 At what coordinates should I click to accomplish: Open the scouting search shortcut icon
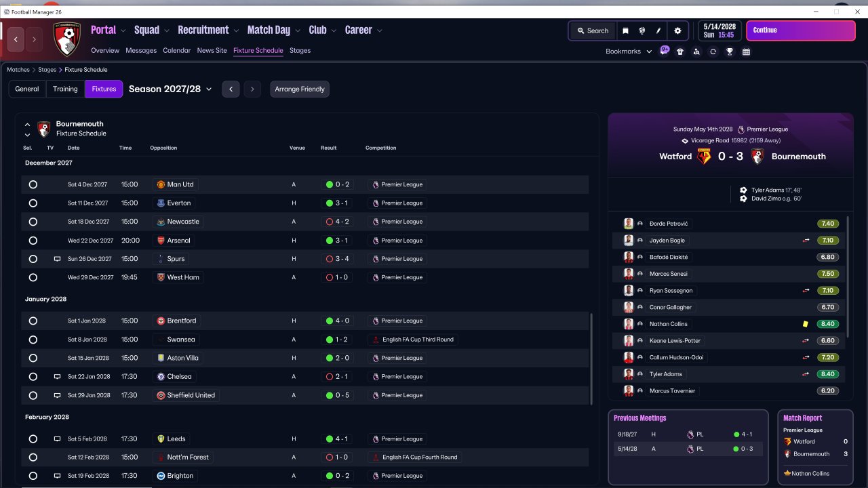[x=696, y=52]
